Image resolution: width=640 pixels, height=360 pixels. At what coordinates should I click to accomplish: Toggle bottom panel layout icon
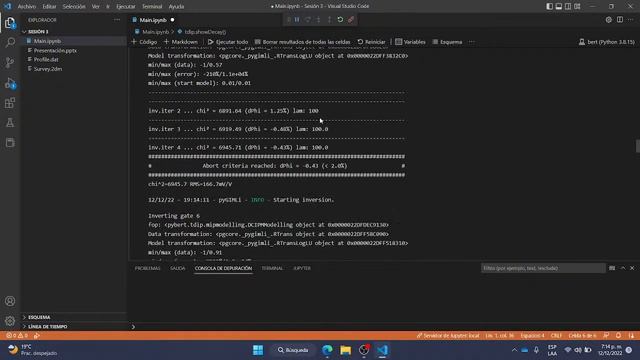pyautogui.click(x=559, y=6)
